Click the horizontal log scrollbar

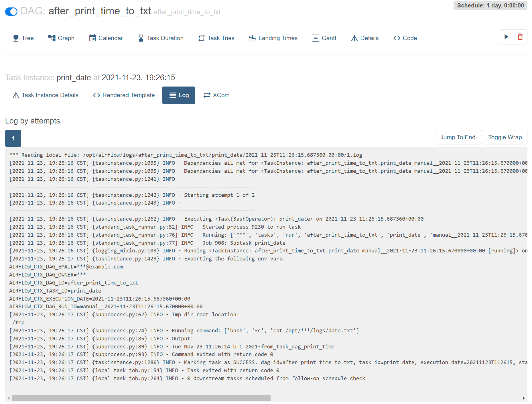pyautogui.click(x=141, y=398)
